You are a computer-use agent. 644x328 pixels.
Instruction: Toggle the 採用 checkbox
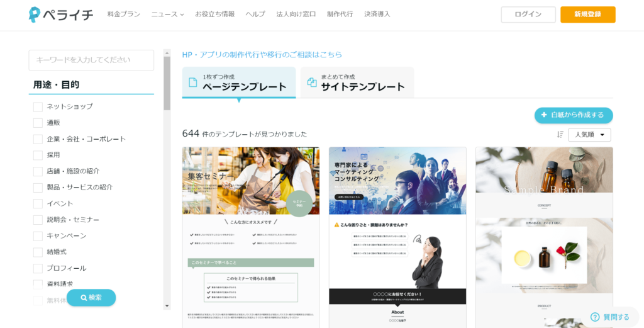[x=38, y=155]
